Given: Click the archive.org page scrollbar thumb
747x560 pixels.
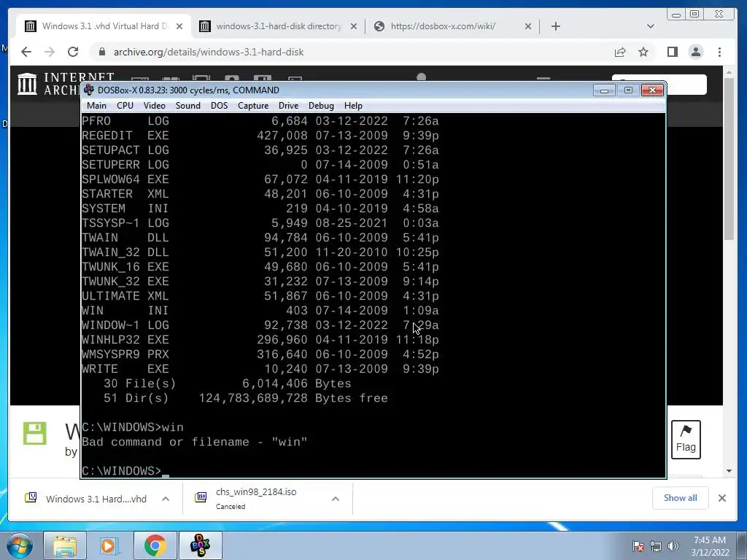Looking at the screenshot, I should [x=729, y=157].
